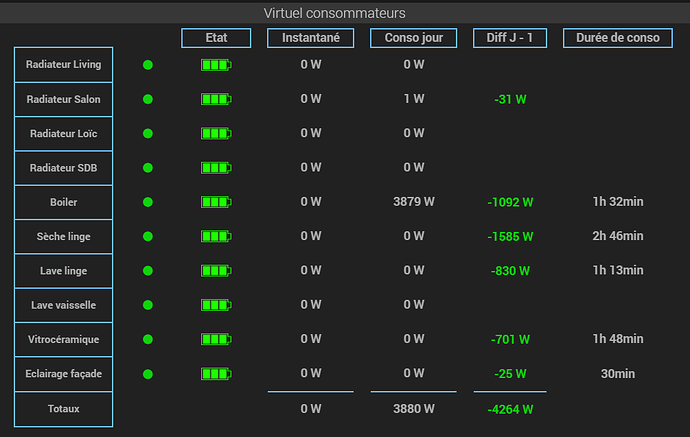Click the green status dot for Boiler
Image resolution: width=690 pixels, height=437 pixels.
(x=148, y=202)
